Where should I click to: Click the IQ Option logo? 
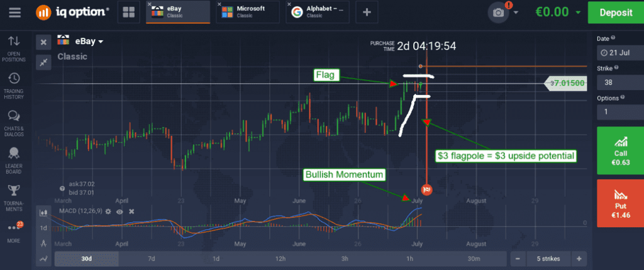click(x=72, y=13)
